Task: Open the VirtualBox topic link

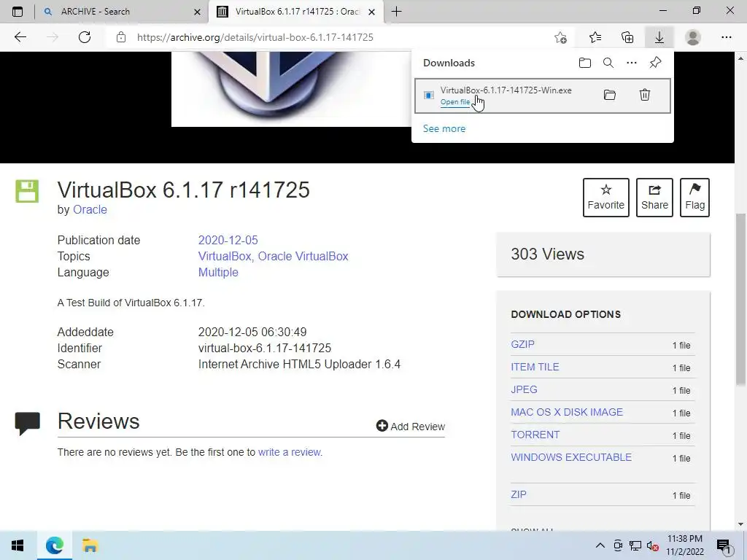Action: click(x=225, y=256)
